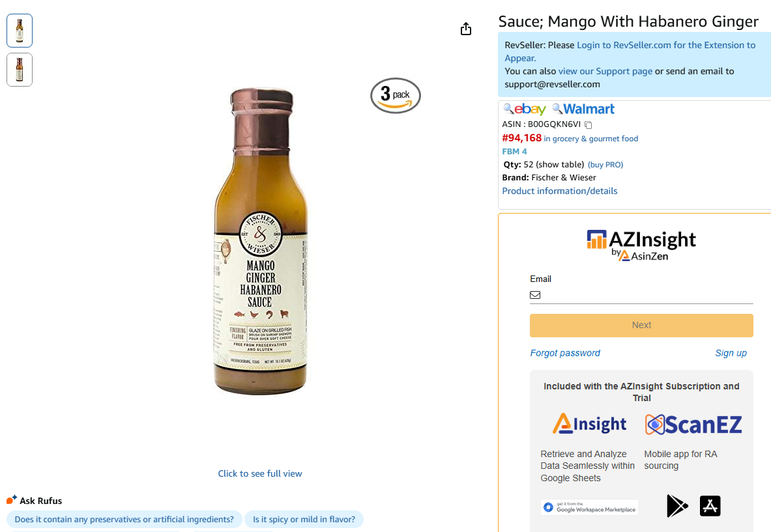
Task: Search this product on Walmart
Action: tap(583, 109)
